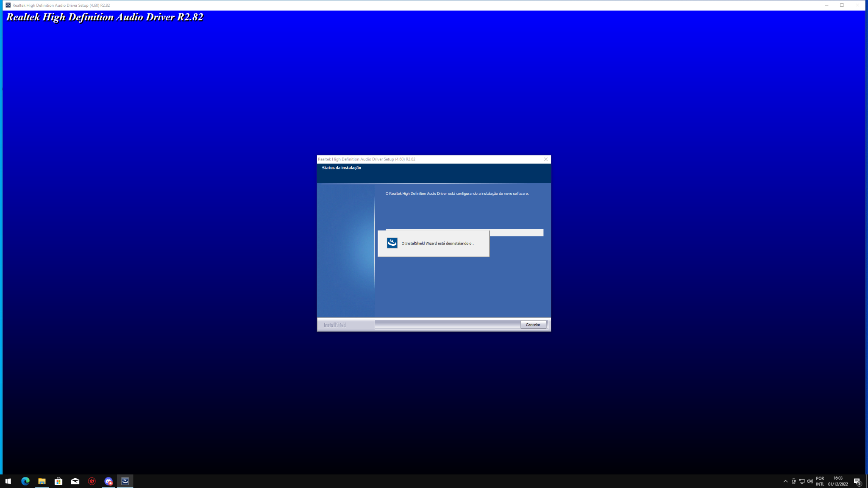Open the Windows Start menu
The height and width of the screenshot is (488, 868).
point(8,481)
